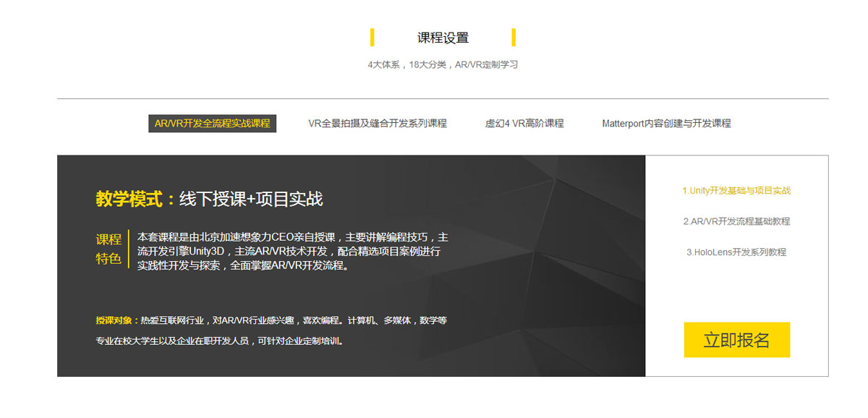This screenshot has width=868, height=418.
Task: Choose 3.HoloLens开发系列教程 course
Action: pyautogui.click(x=736, y=252)
